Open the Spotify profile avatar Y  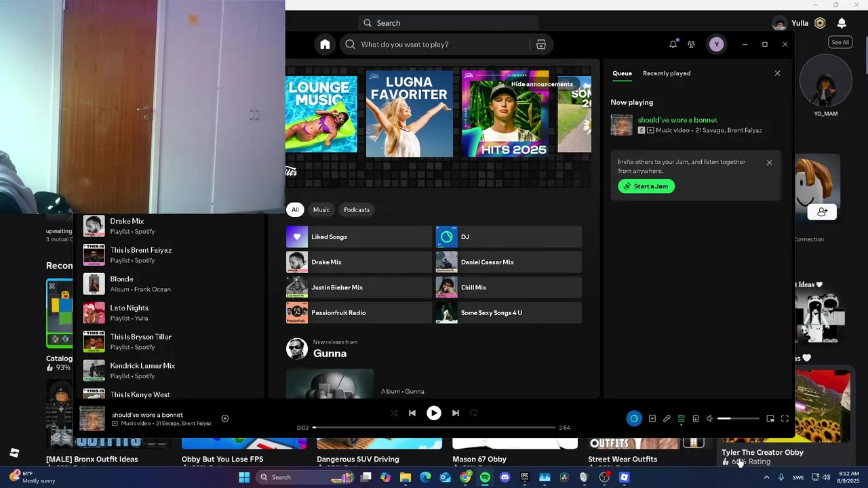(716, 44)
